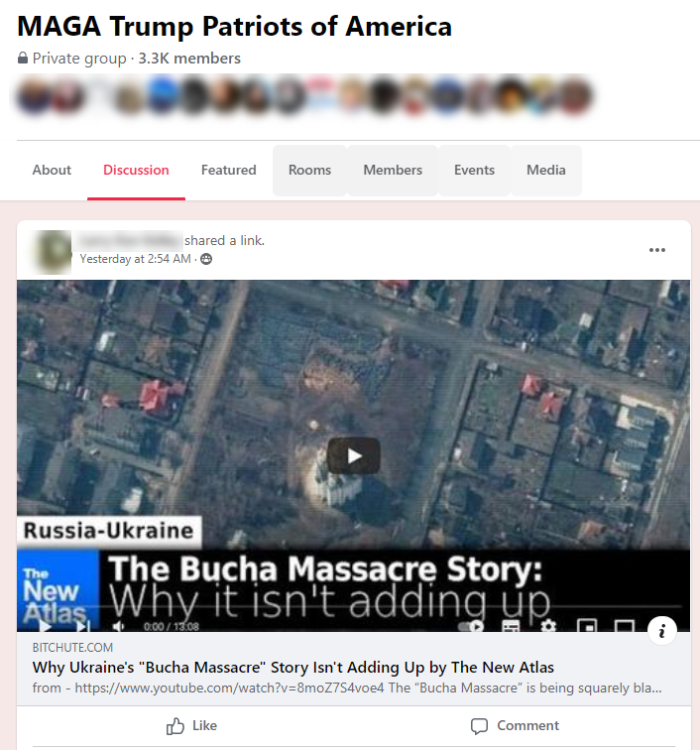Click the post timestamp Yesterday at 2:54 AM
Viewport: 700px width, 750px height.
(x=135, y=259)
